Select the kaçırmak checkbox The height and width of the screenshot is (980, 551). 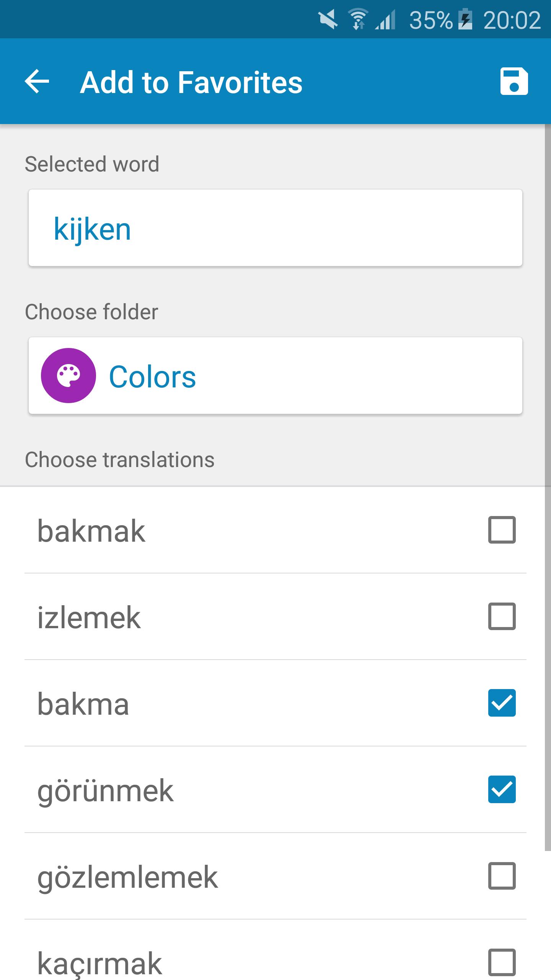pyautogui.click(x=502, y=962)
